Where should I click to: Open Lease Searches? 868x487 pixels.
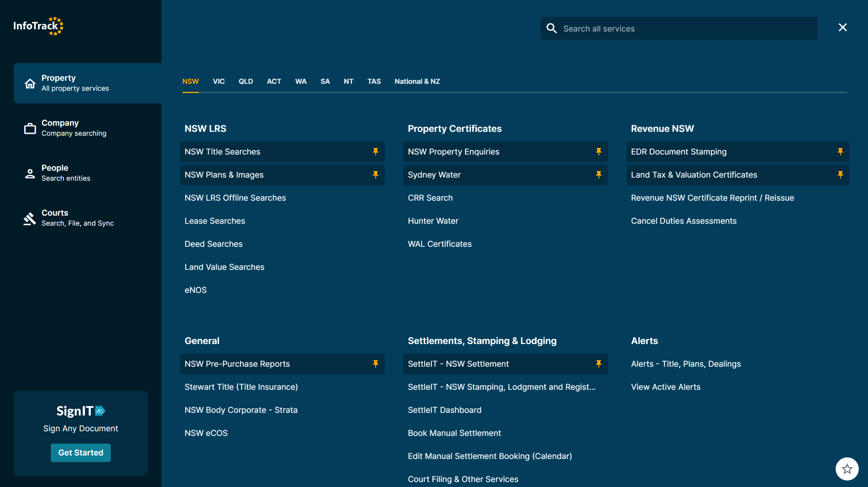coord(215,221)
